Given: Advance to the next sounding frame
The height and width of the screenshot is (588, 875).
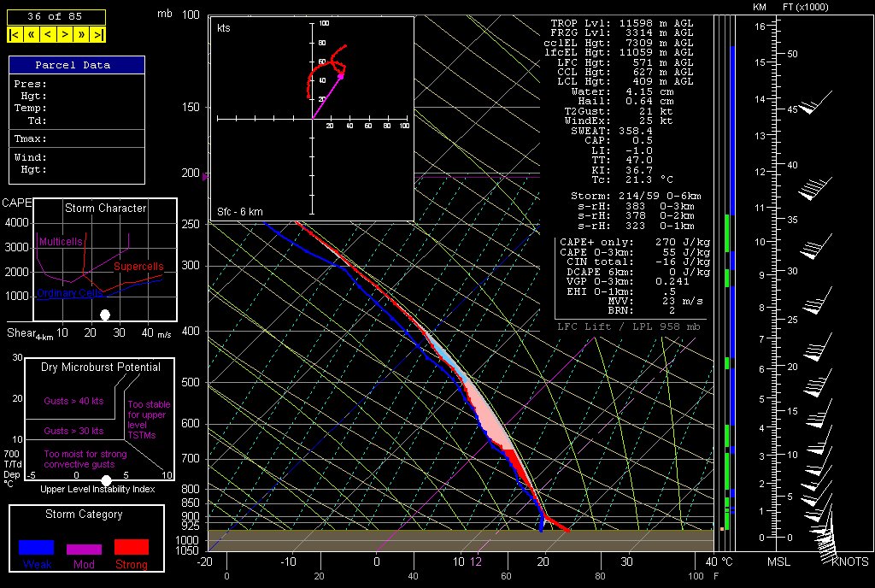Looking at the screenshot, I should pos(65,34).
